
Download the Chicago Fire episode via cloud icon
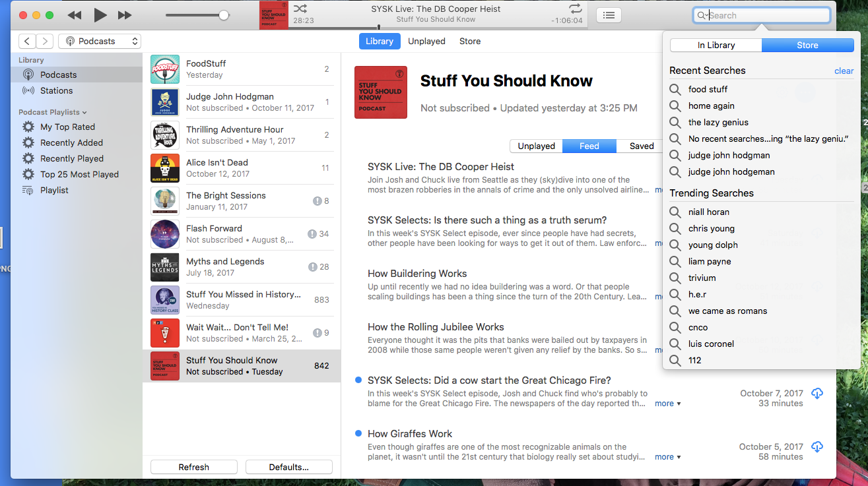click(817, 394)
